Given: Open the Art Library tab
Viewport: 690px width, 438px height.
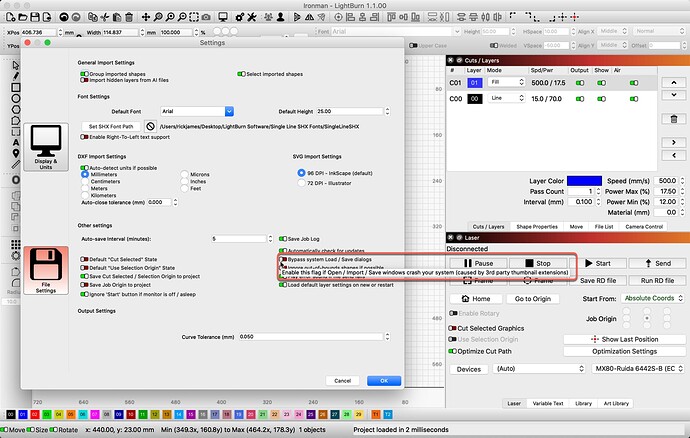Looking at the screenshot, I should pos(616,403).
